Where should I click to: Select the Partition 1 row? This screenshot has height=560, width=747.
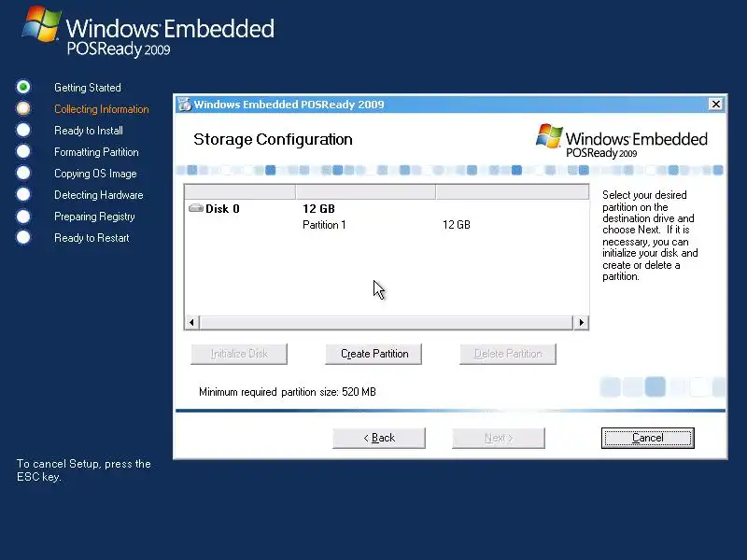(387, 225)
